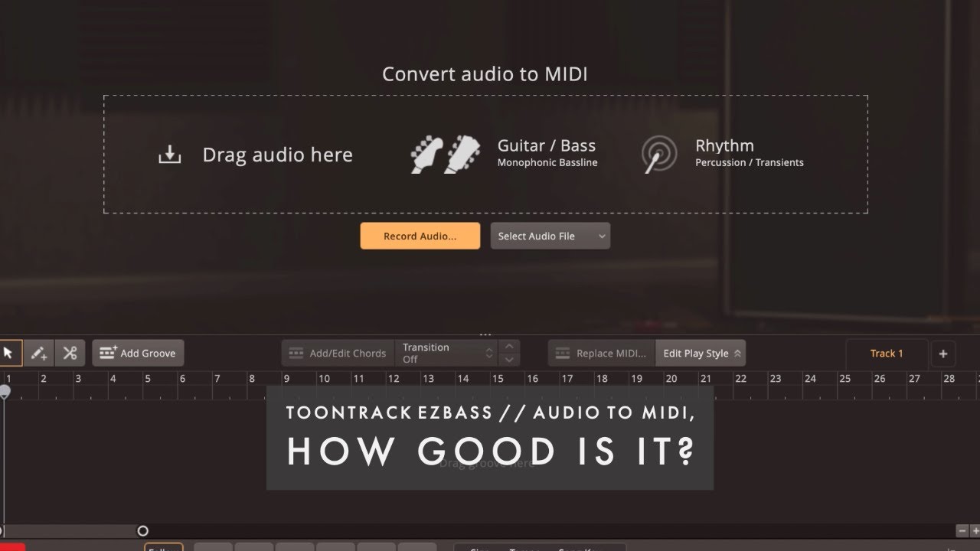The height and width of the screenshot is (551, 980).
Task: Step transition setting up
Action: coord(510,346)
